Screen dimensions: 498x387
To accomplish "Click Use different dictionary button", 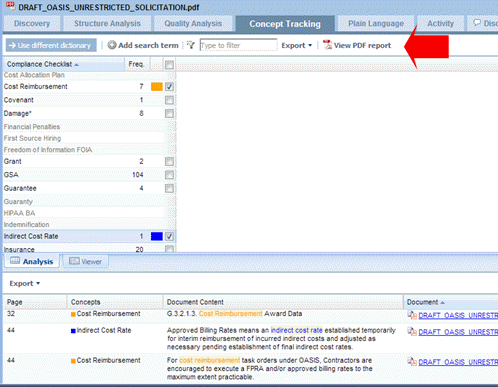I will pos(51,45).
